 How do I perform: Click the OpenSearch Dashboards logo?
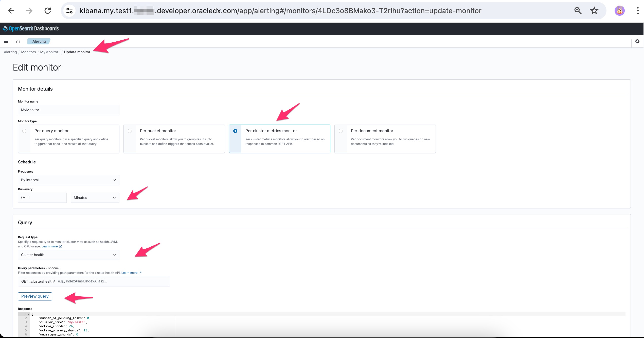pos(31,29)
